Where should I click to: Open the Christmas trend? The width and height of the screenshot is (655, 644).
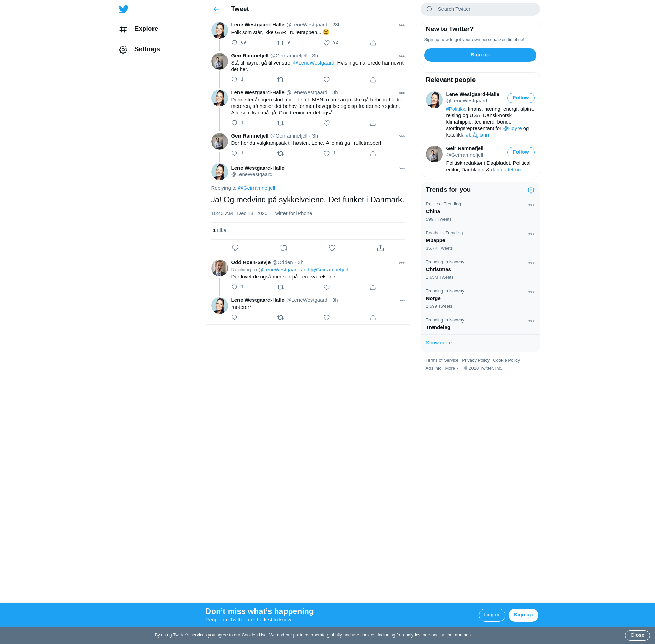pyautogui.click(x=480, y=270)
